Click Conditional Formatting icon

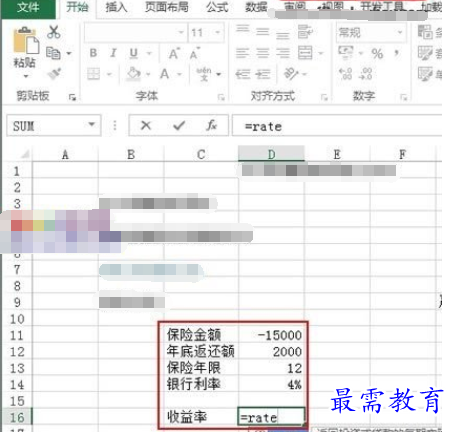pos(425,32)
